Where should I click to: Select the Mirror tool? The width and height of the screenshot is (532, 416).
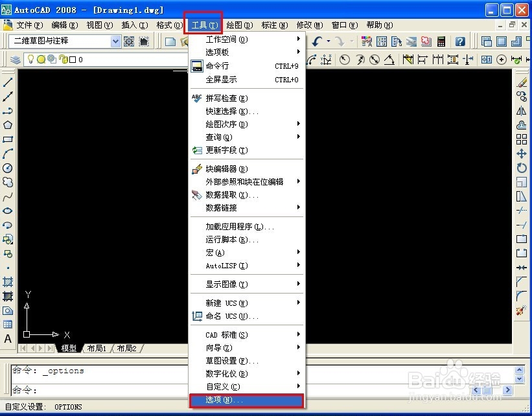(522, 111)
